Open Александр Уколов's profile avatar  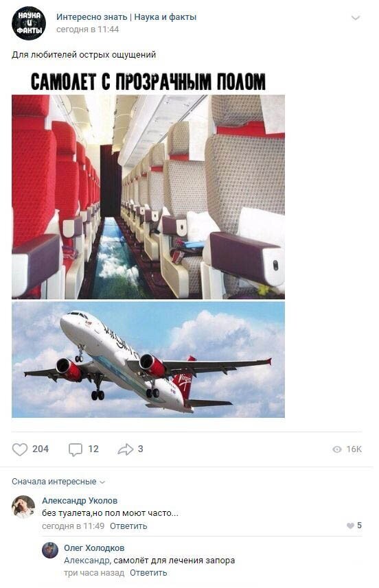click(x=23, y=507)
